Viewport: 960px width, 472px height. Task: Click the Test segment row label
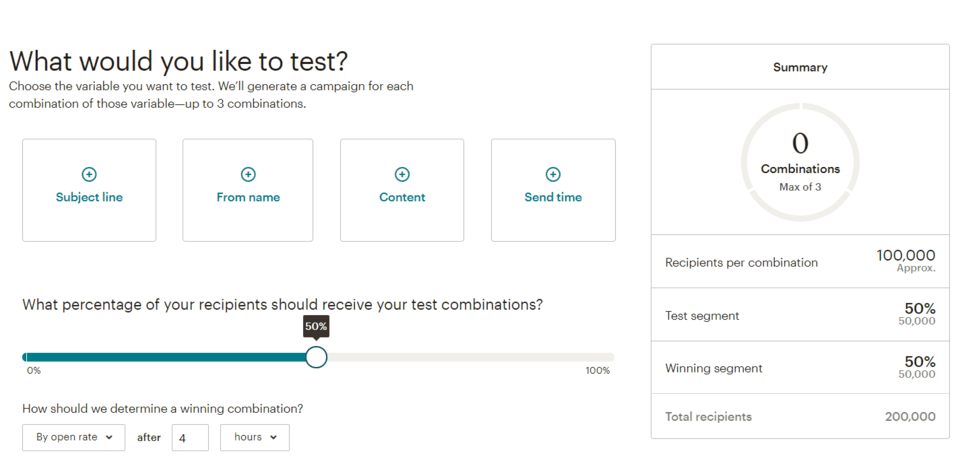click(x=702, y=316)
